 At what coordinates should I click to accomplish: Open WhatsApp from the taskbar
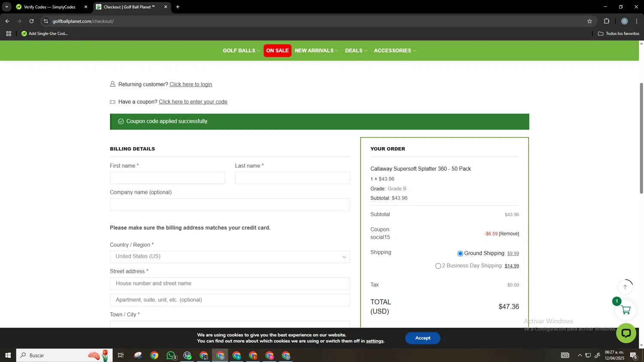point(171,355)
